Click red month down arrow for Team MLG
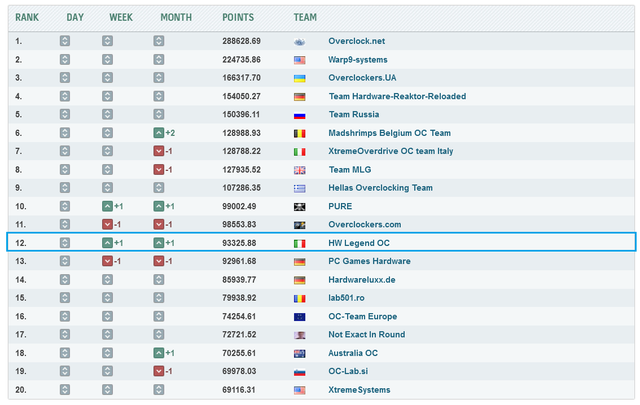Viewport: 640px width, 405px height. (x=159, y=169)
